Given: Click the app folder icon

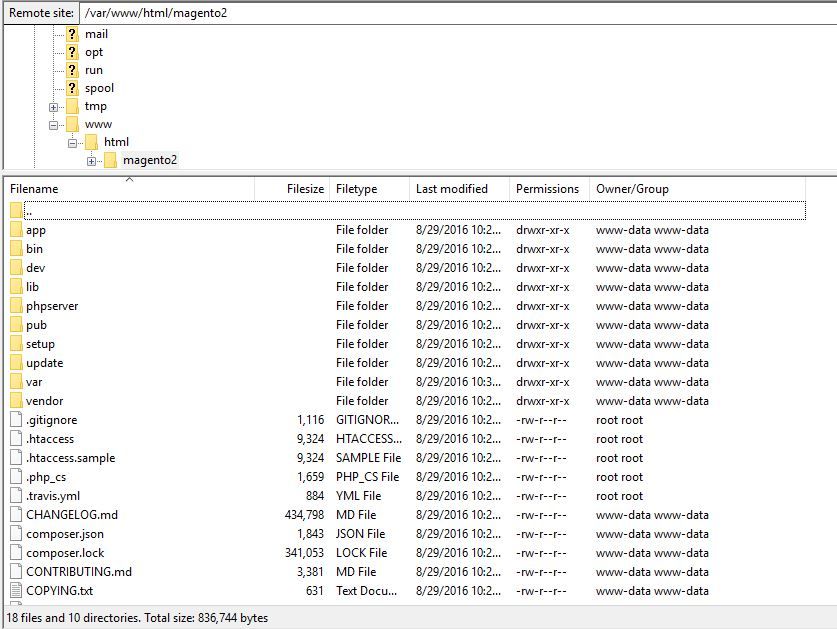Looking at the screenshot, I should click(16, 230).
